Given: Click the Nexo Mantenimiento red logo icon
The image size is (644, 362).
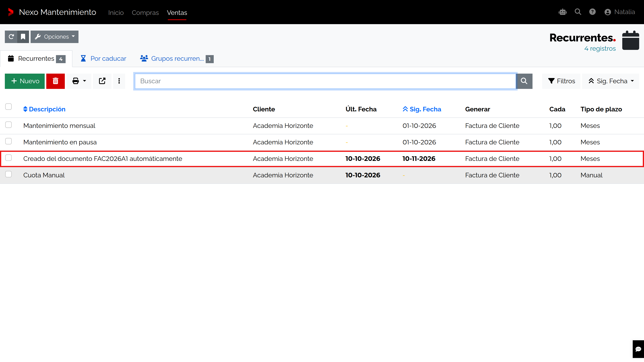Looking at the screenshot, I should pos(10,12).
